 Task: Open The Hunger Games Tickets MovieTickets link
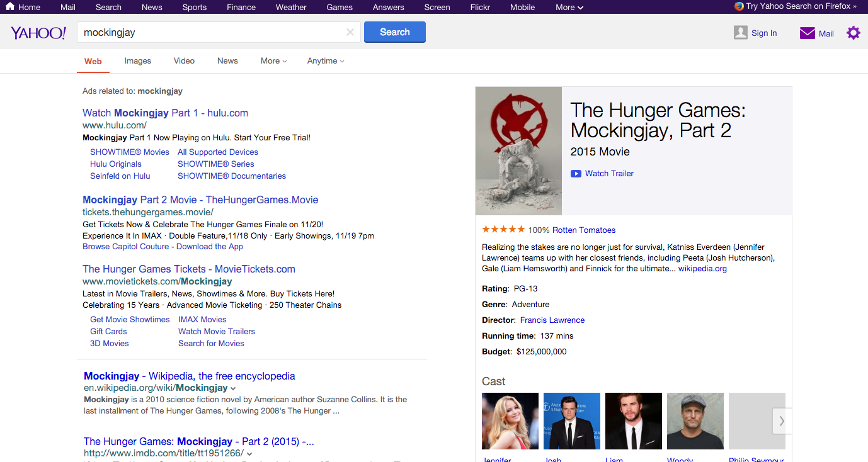click(189, 269)
